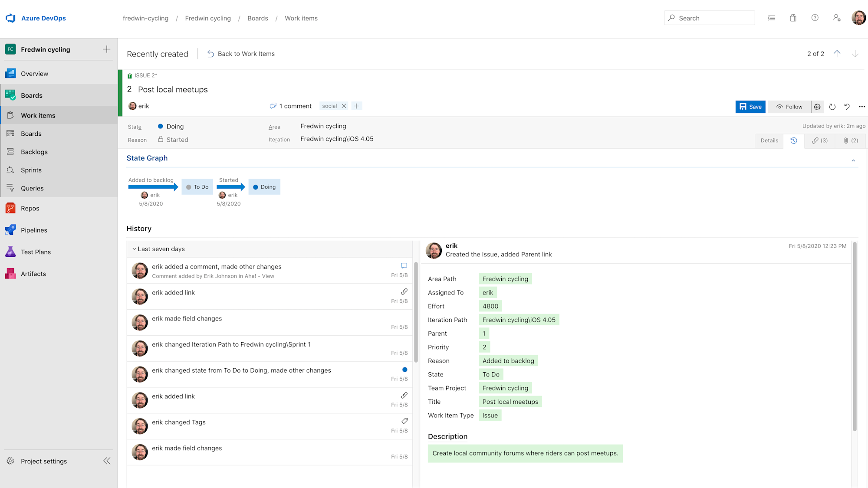
Task: Click Follow to watch this work item
Action: click(789, 107)
